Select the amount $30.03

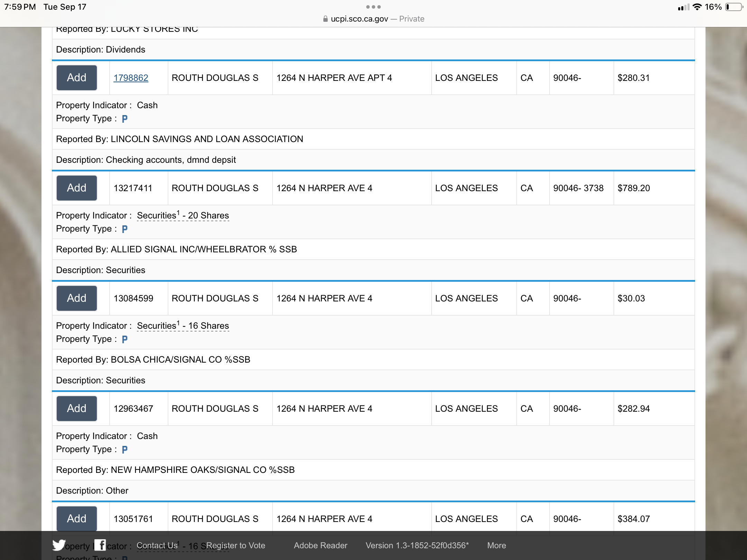click(x=631, y=298)
